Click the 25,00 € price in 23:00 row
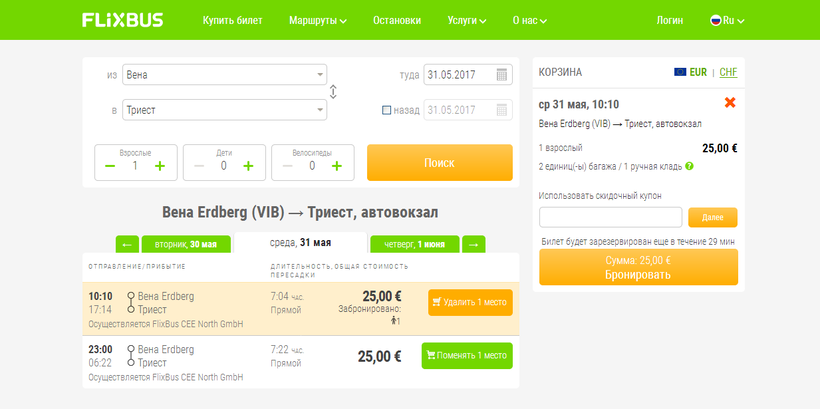Image resolution: width=820 pixels, height=409 pixels. coord(380,357)
